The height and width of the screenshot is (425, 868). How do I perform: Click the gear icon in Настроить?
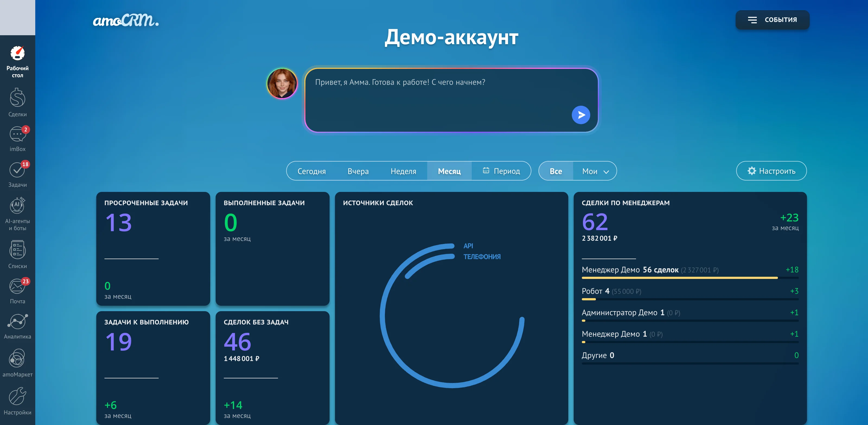(751, 171)
